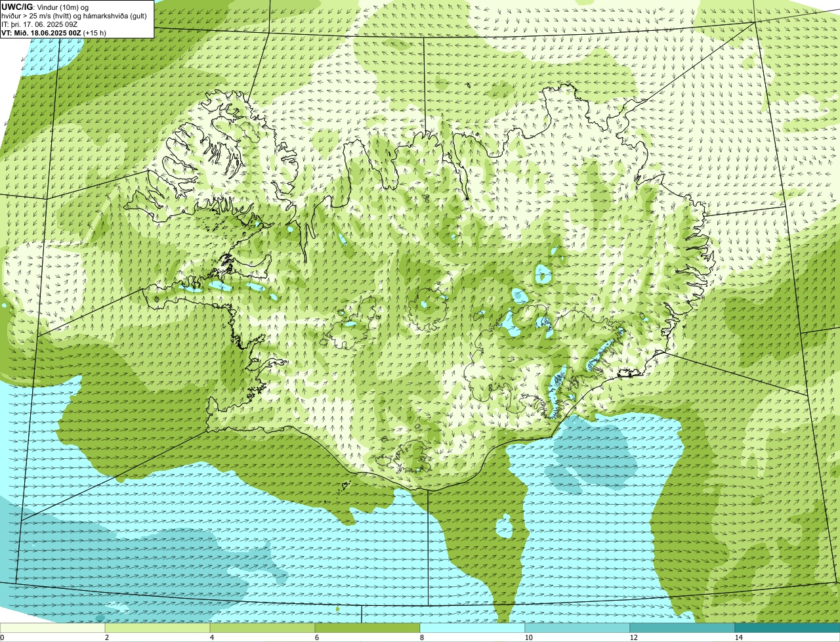Viewport: 840px width, 642px height.
Task: Click the teal 12–14 m/s legend swatch
Action: click(682, 628)
